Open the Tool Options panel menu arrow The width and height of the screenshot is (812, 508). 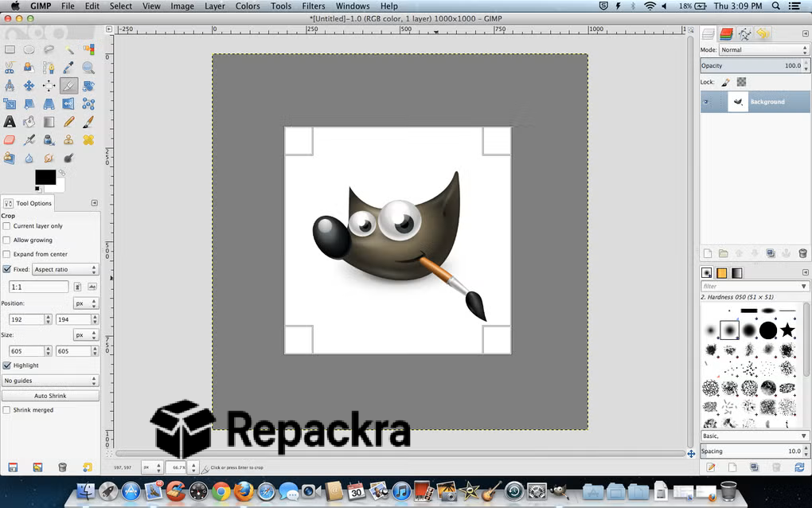[94, 203]
